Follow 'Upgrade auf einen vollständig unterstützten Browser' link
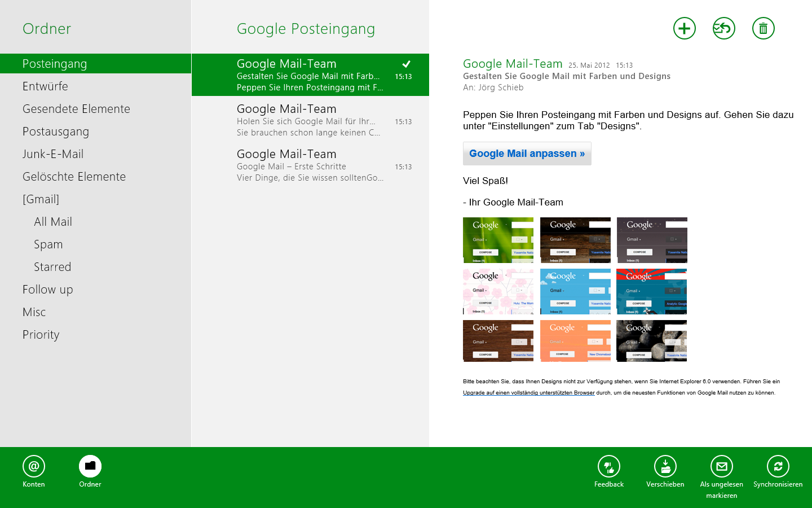The image size is (812, 508). (x=529, y=393)
